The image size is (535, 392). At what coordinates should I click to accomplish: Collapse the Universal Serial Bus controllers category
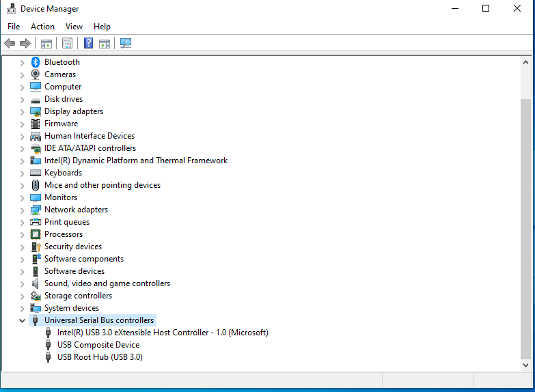pos(22,321)
